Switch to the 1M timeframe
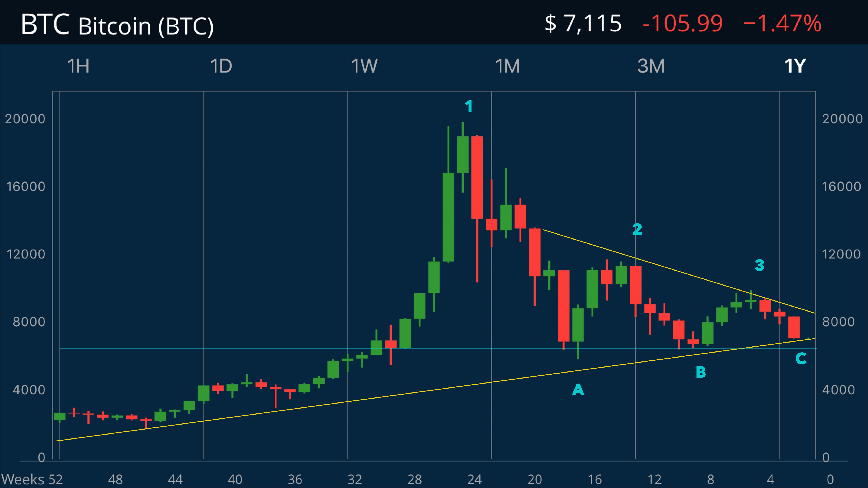Screen dimensions: 868x488 click(x=507, y=66)
